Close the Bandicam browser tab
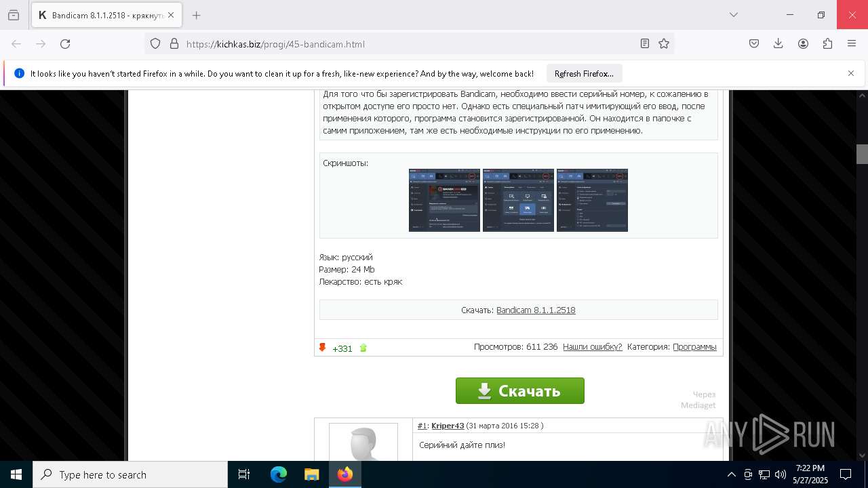This screenshot has width=868, height=488. pos(171,15)
